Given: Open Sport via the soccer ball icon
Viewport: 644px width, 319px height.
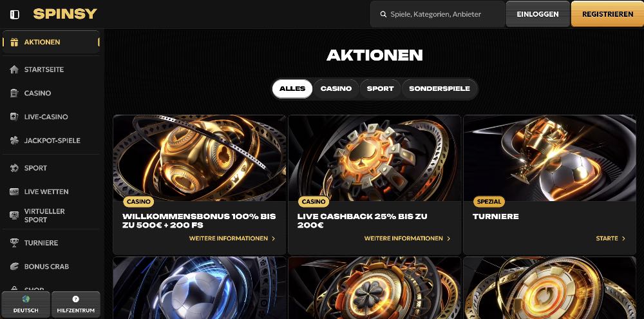Looking at the screenshot, I should click(x=14, y=168).
